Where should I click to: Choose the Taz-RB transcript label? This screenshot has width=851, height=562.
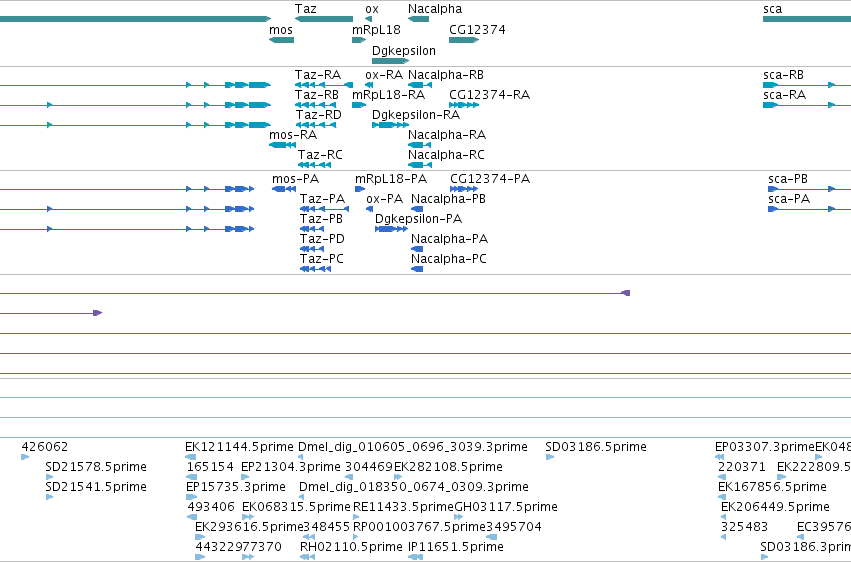pyautogui.click(x=316, y=95)
